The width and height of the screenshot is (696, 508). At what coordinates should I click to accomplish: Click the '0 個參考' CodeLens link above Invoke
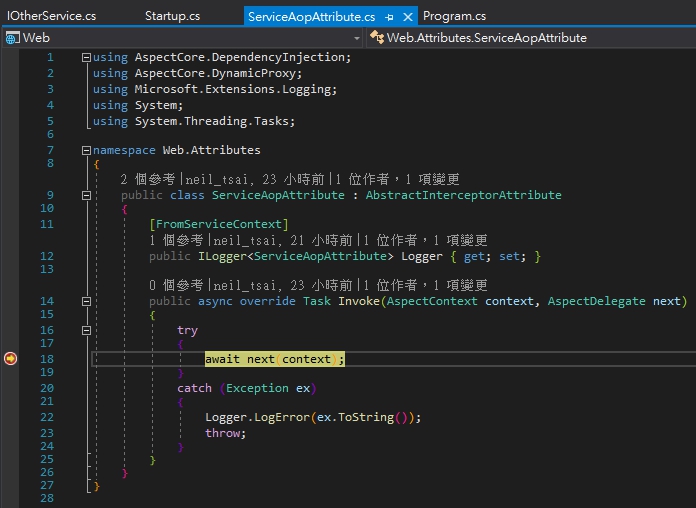tap(176, 285)
